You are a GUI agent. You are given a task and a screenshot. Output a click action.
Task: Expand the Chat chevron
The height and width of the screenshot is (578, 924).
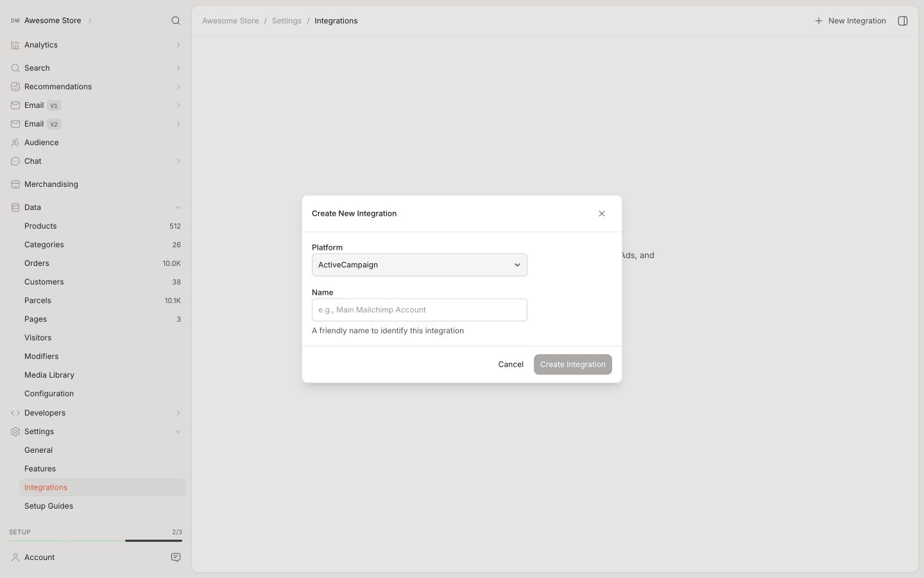coord(178,161)
